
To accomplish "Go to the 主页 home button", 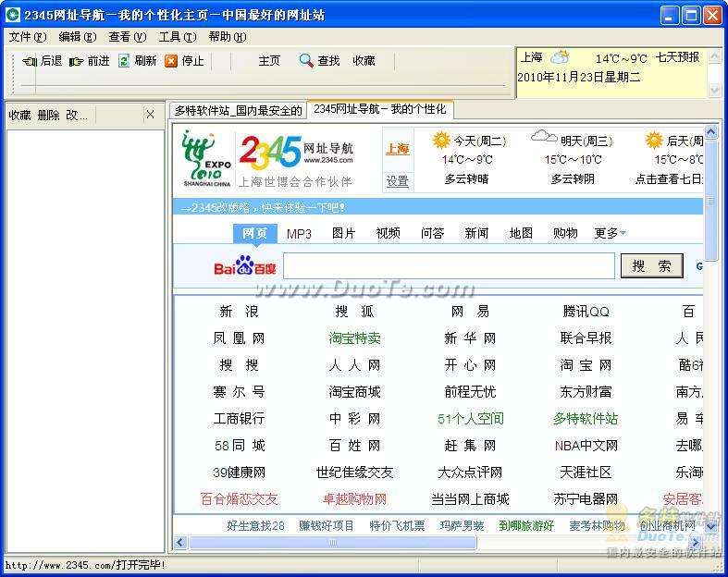I will point(269,61).
